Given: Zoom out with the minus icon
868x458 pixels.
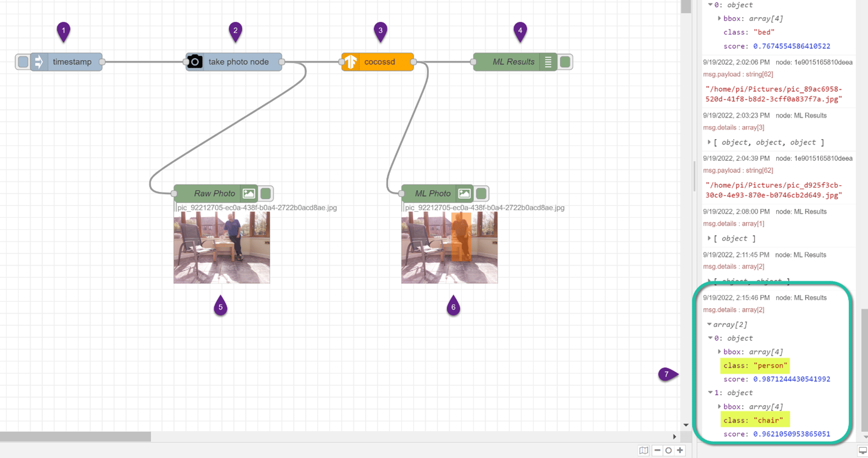Looking at the screenshot, I should point(657,450).
